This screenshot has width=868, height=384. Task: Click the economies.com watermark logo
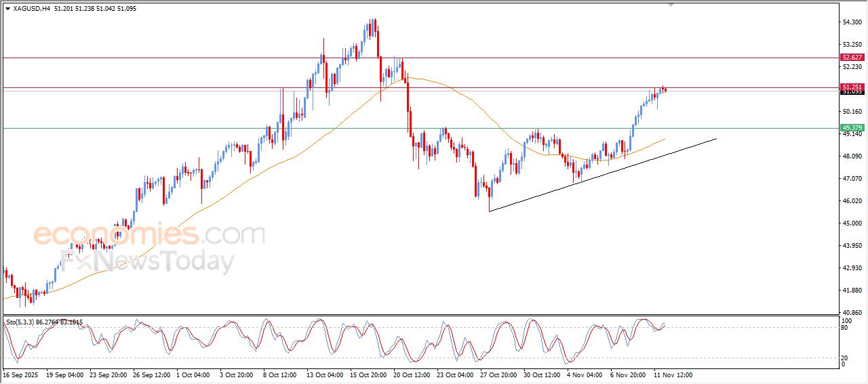pos(149,235)
